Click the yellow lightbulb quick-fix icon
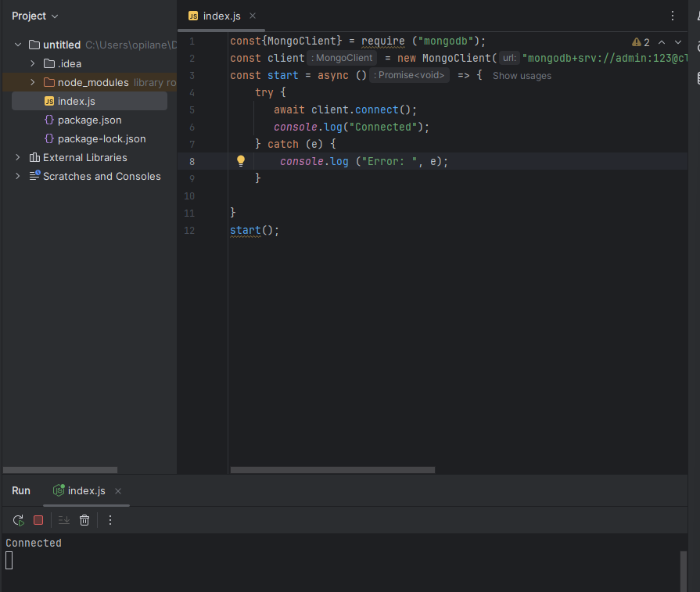The width and height of the screenshot is (700, 592). (241, 160)
